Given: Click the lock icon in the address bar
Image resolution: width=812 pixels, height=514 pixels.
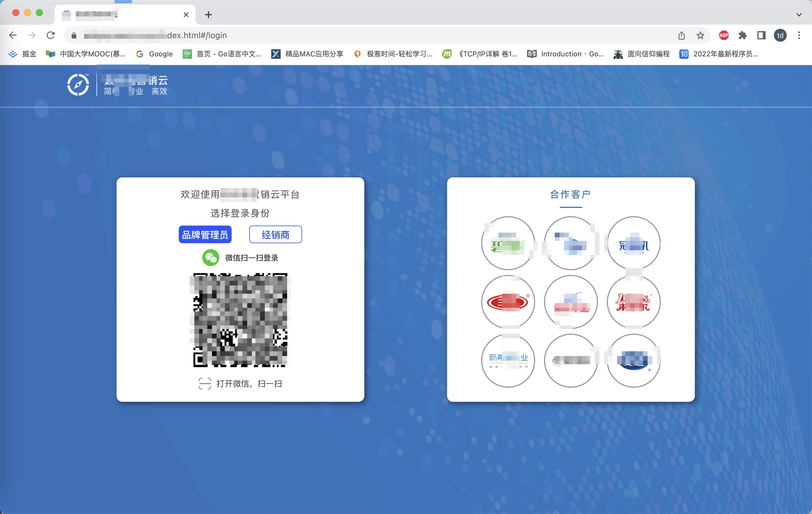Looking at the screenshot, I should point(74,35).
